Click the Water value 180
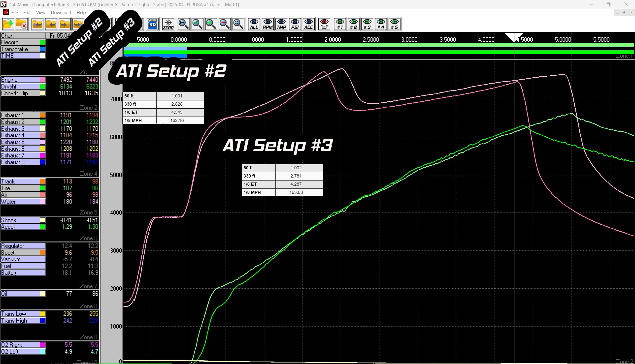635x364 pixels. [67, 202]
